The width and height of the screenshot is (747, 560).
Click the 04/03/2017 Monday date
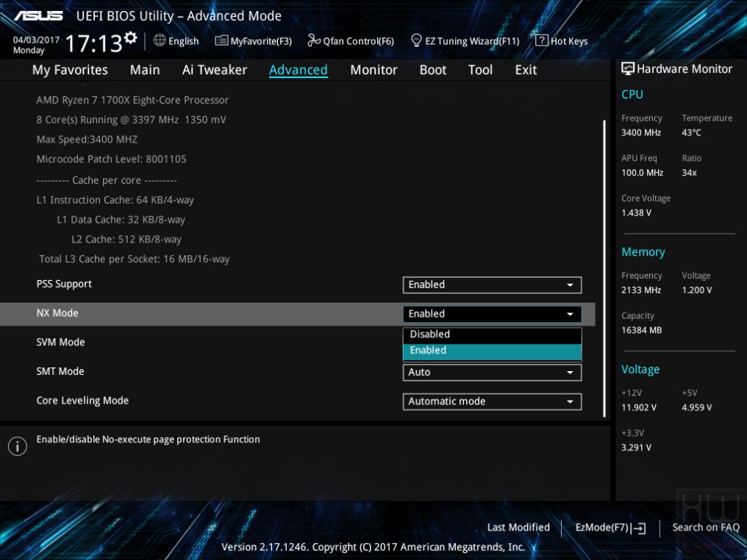[x=36, y=45]
